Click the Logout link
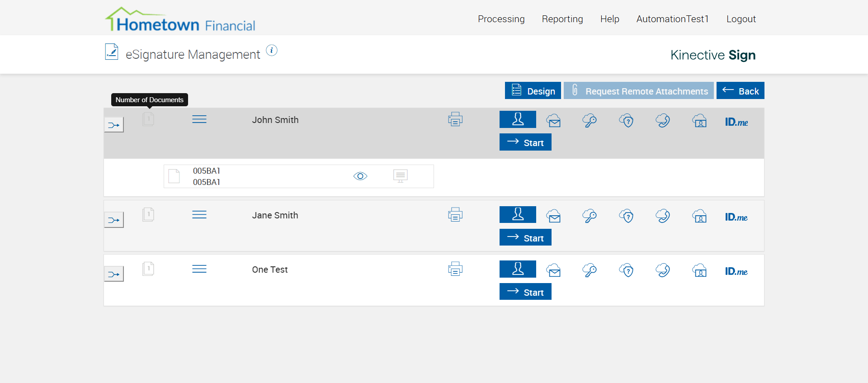This screenshot has width=868, height=383. (x=741, y=19)
